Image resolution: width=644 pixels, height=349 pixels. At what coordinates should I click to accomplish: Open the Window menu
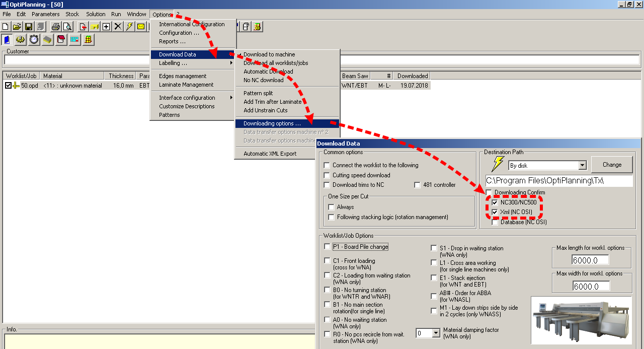(136, 14)
